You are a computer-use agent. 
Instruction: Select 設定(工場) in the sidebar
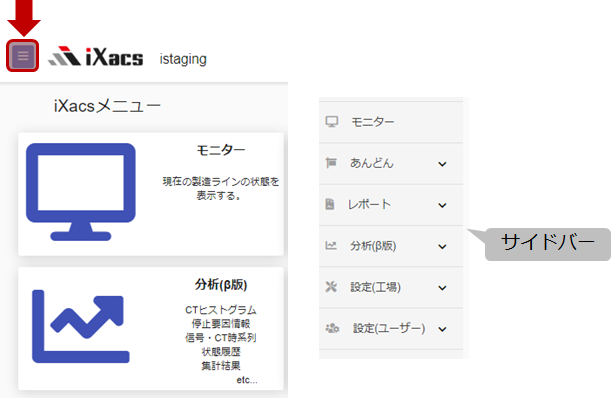point(391,287)
